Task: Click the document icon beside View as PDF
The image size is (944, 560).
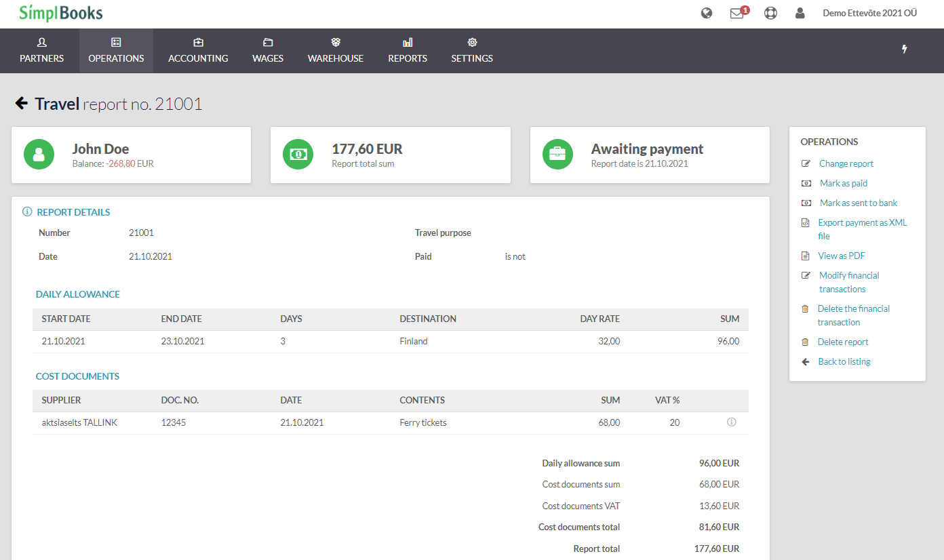Action: coord(805,256)
